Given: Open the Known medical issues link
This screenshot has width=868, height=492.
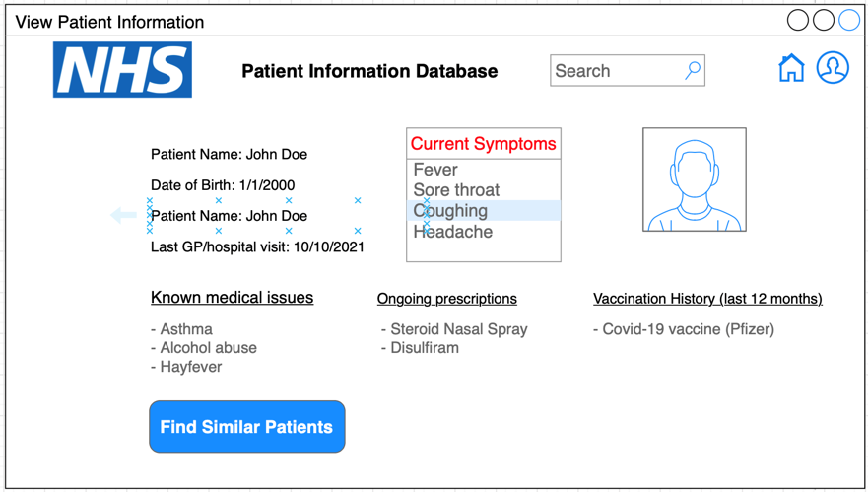Looking at the screenshot, I should point(232,297).
